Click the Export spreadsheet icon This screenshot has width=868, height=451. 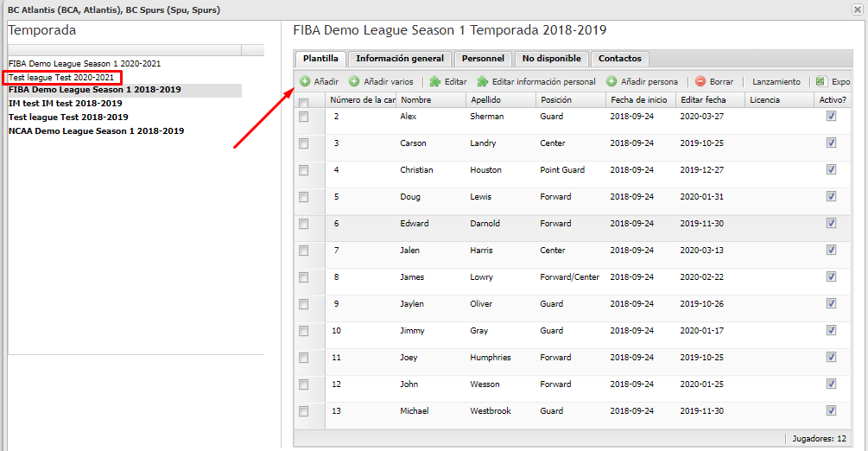point(821,81)
